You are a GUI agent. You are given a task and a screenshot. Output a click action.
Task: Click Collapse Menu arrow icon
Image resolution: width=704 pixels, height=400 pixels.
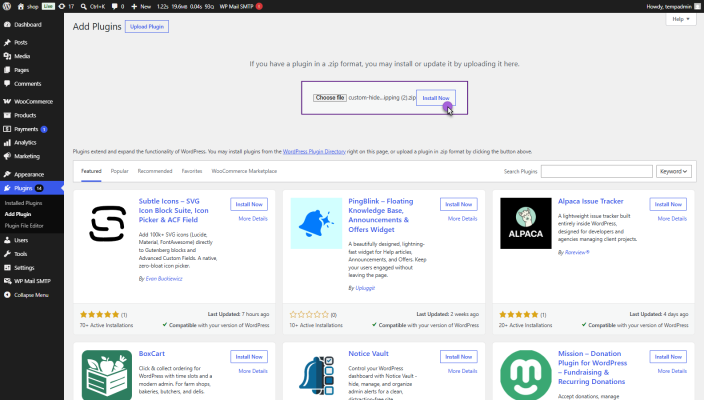tap(7, 295)
